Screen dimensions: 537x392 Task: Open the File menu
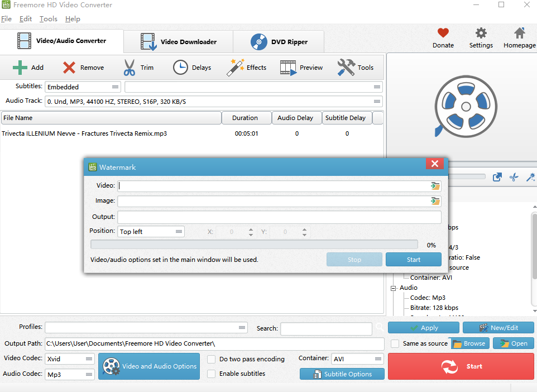point(7,19)
